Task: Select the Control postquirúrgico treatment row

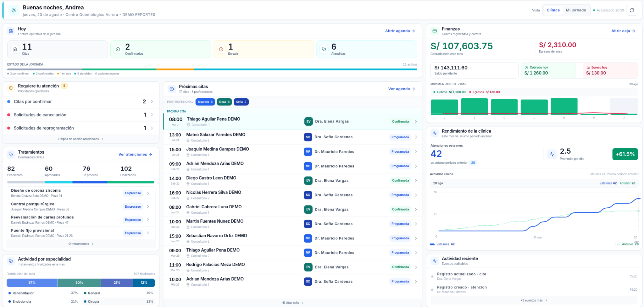Action: 80,206
